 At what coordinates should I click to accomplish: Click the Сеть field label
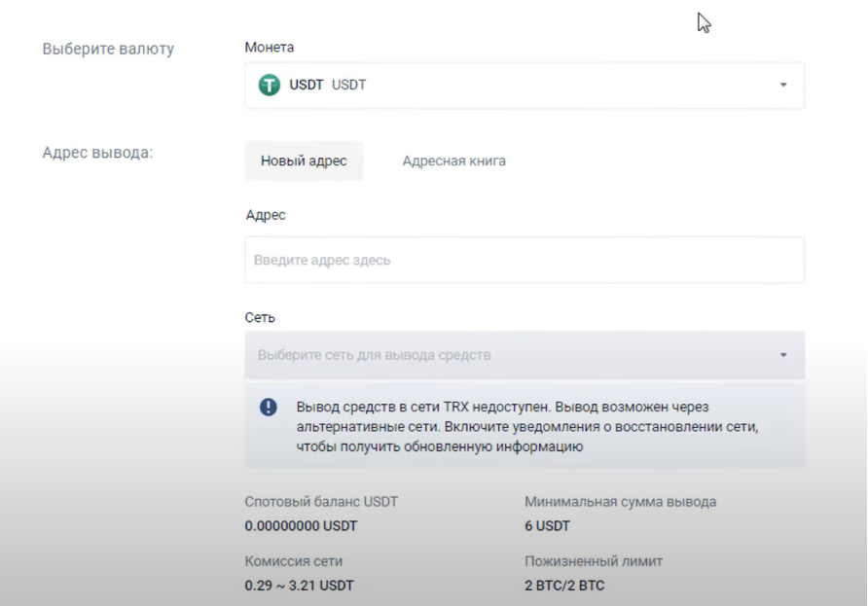coord(260,318)
